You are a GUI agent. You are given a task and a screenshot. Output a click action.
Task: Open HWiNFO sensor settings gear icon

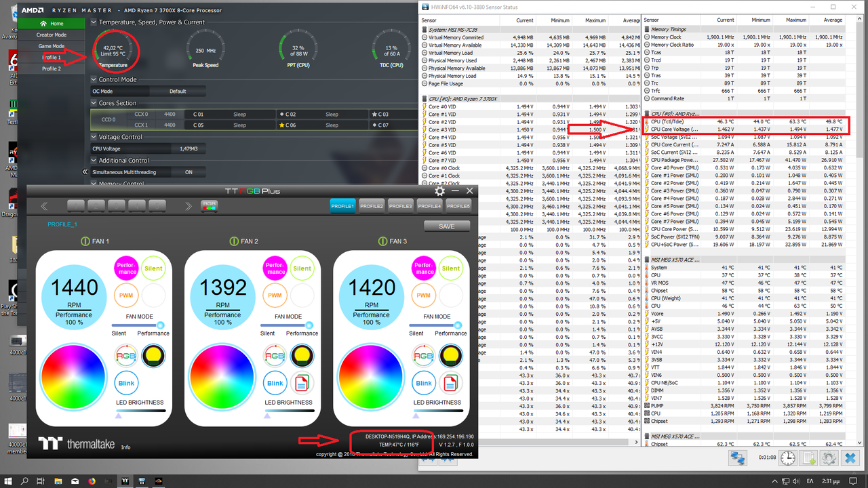click(829, 458)
